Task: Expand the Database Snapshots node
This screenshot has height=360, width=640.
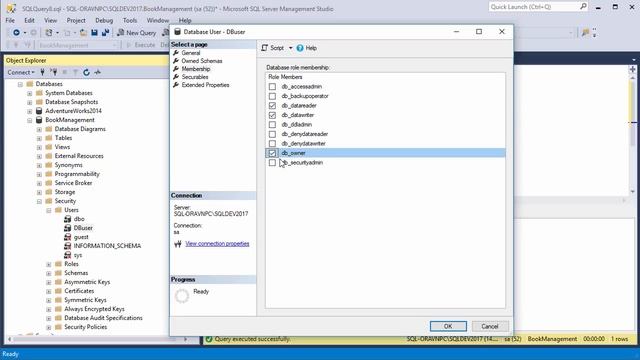Action: tap(30, 102)
